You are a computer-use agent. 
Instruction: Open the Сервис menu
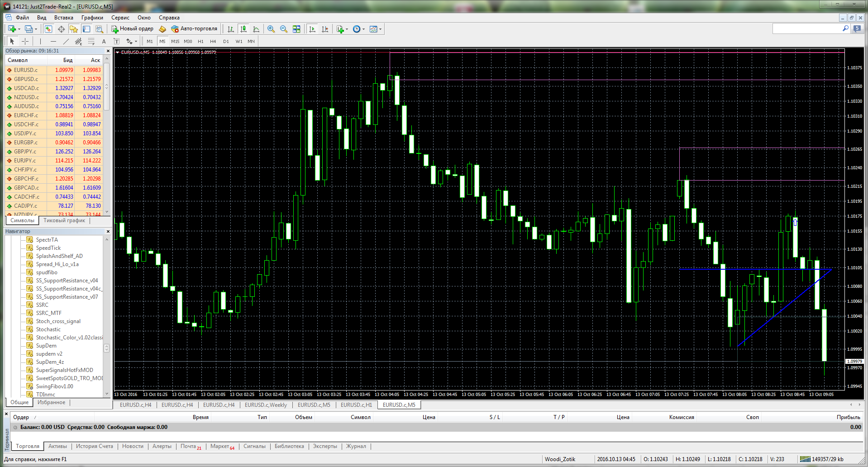[120, 18]
